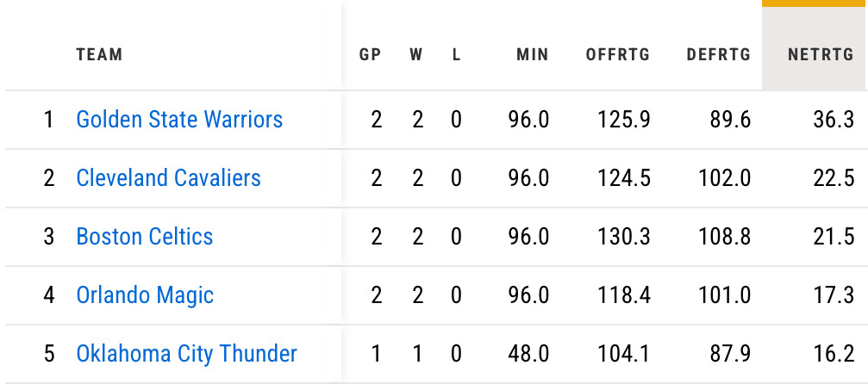Click the Boston Celtics link
Screen dimensions: 868x384
144,236
